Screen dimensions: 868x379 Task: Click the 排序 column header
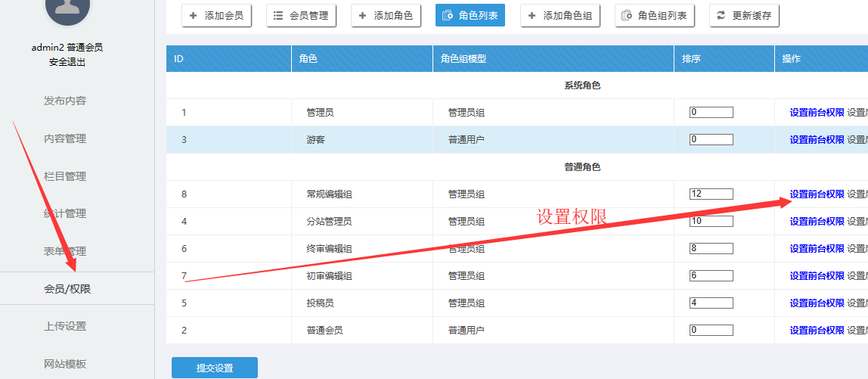pyautogui.click(x=691, y=59)
